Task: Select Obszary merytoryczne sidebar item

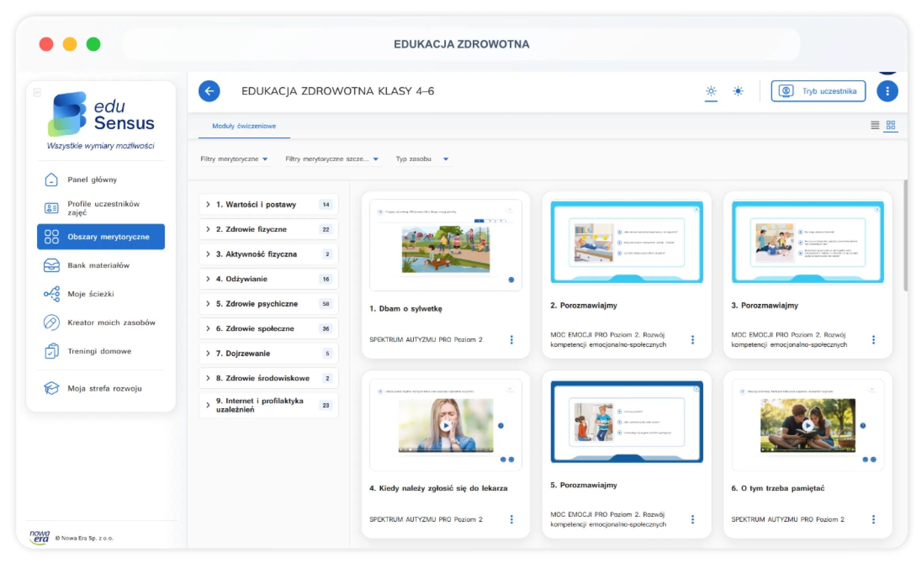Action: click(x=101, y=237)
